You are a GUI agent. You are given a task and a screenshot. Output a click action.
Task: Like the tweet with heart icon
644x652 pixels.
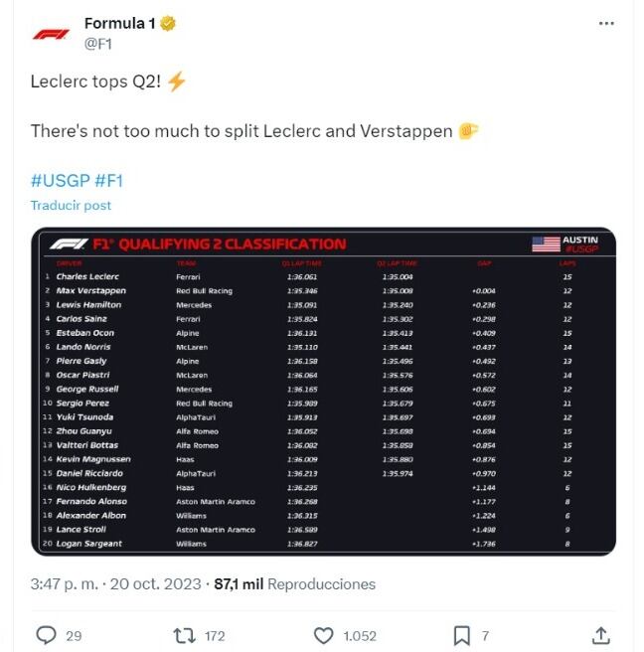click(x=323, y=635)
